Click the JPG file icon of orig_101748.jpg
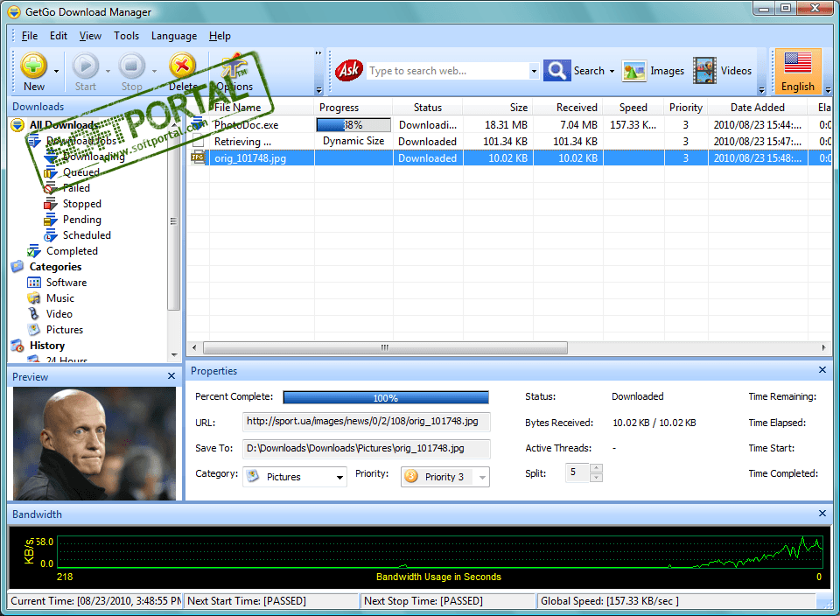Screen dimensions: 840x616 [x=199, y=157]
